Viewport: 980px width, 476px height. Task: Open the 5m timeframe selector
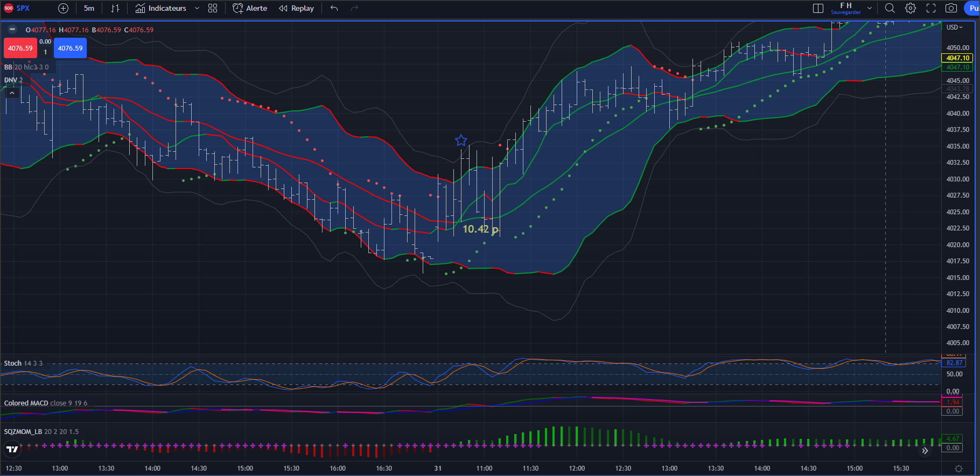(89, 8)
